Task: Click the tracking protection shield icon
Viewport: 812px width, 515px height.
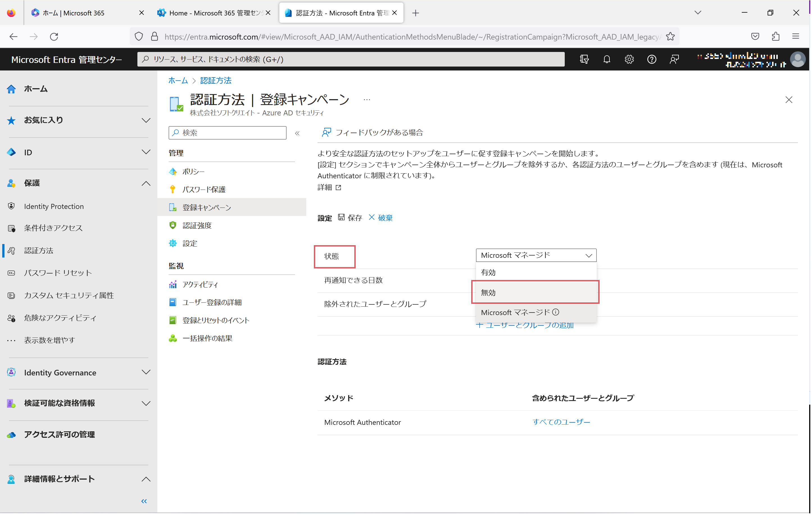Action: (x=139, y=37)
